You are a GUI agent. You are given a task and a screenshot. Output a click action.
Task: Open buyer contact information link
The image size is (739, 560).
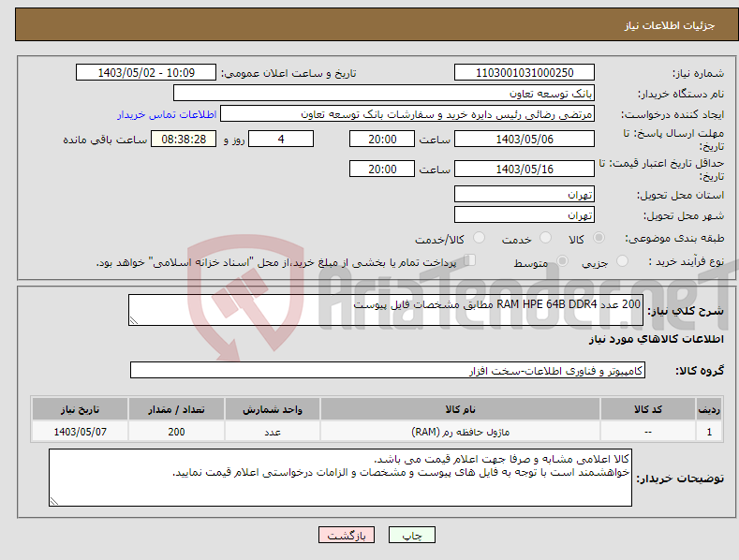click(x=167, y=114)
